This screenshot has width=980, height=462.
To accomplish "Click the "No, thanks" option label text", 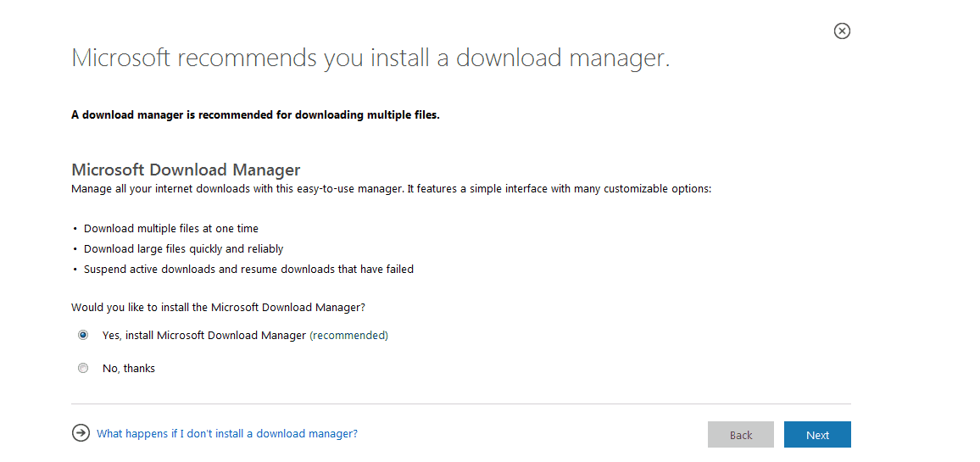I will tap(129, 368).
